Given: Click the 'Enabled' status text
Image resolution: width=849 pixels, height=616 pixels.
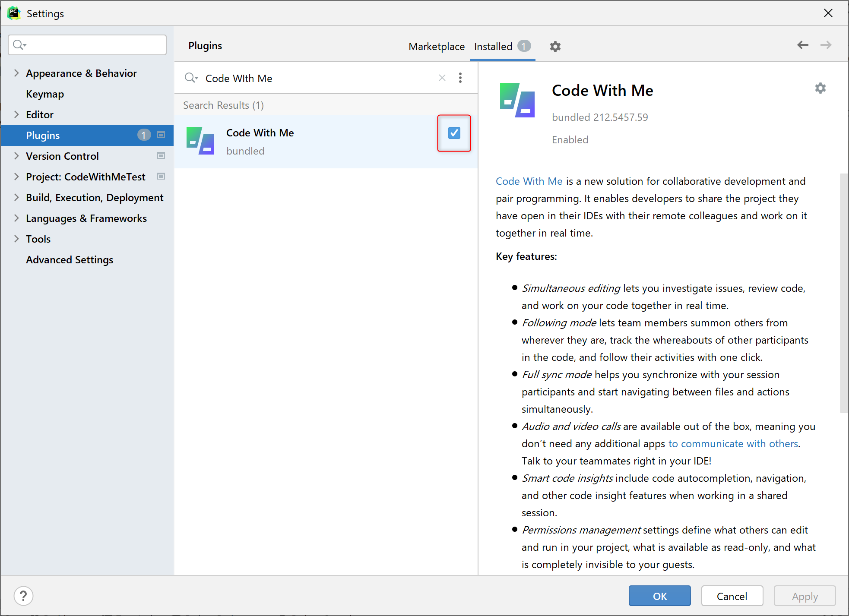Looking at the screenshot, I should [x=570, y=140].
